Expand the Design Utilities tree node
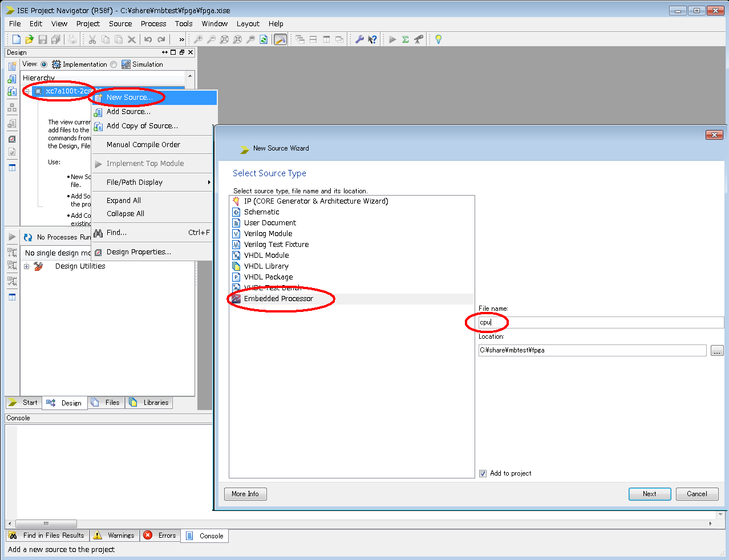This screenshot has height=560, width=729. (27, 266)
